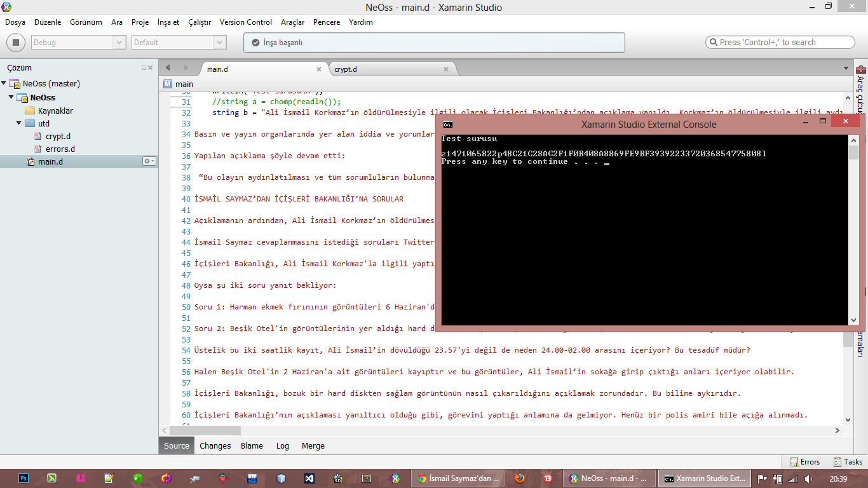This screenshot has height=488, width=868.
Task: Open the Ara menu
Action: [x=117, y=22]
